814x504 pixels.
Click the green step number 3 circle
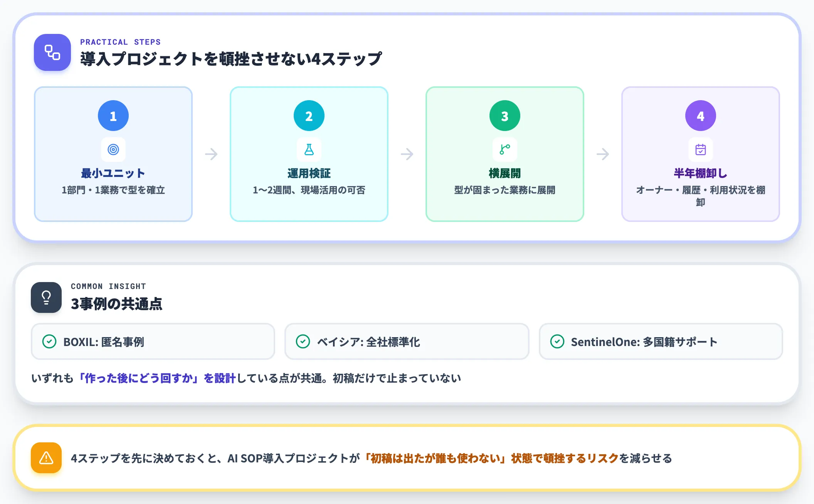[x=505, y=116]
